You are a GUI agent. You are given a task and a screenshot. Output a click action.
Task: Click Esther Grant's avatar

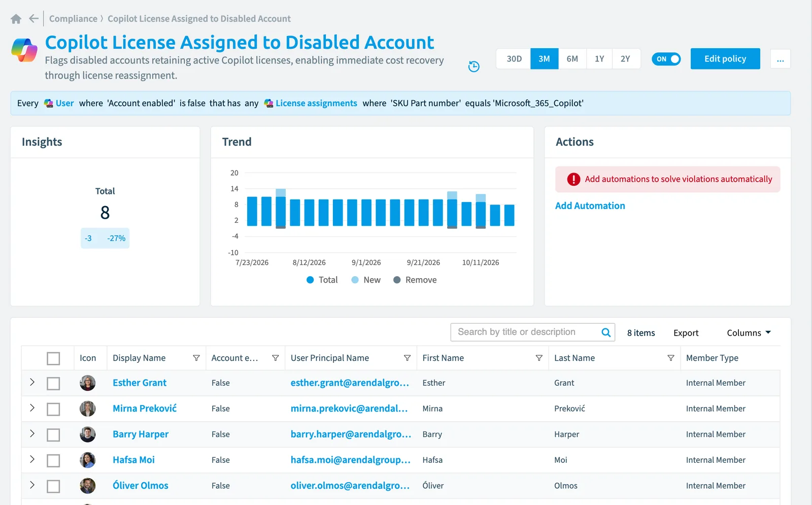pos(88,383)
